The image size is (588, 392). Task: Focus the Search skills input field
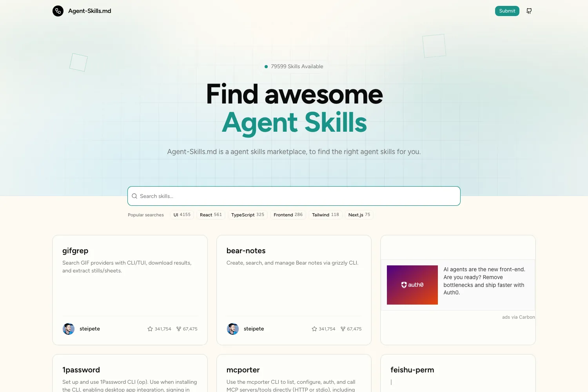pyautogui.click(x=294, y=196)
